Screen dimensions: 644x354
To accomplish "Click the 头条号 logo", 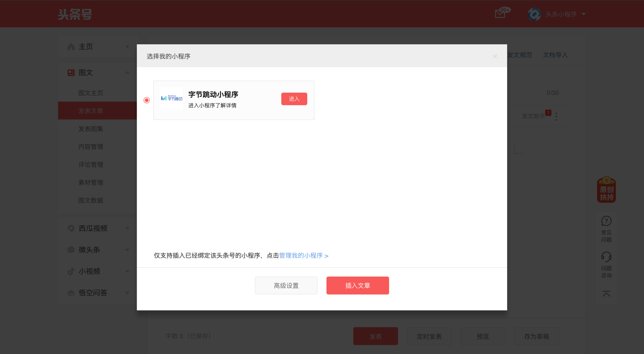I will (75, 14).
